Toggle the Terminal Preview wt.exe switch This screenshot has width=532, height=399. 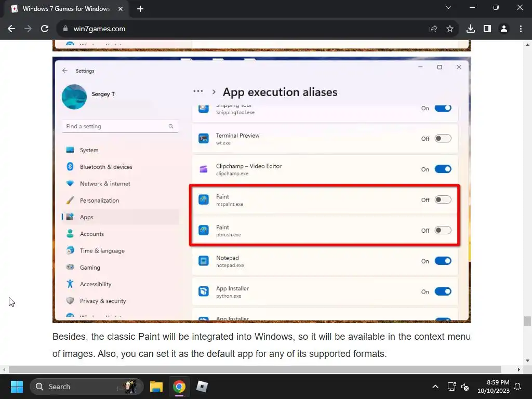pos(443,138)
